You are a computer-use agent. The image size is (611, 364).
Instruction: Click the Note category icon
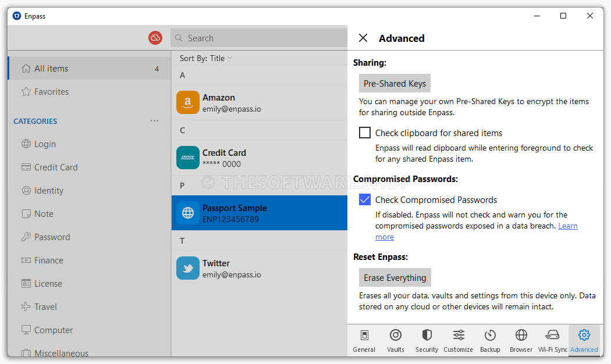[26, 214]
